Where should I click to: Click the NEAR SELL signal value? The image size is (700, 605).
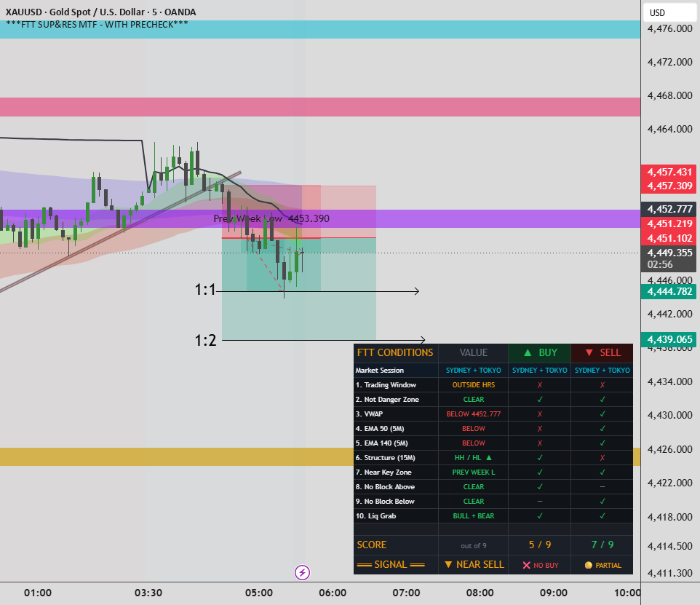[x=474, y=565]
